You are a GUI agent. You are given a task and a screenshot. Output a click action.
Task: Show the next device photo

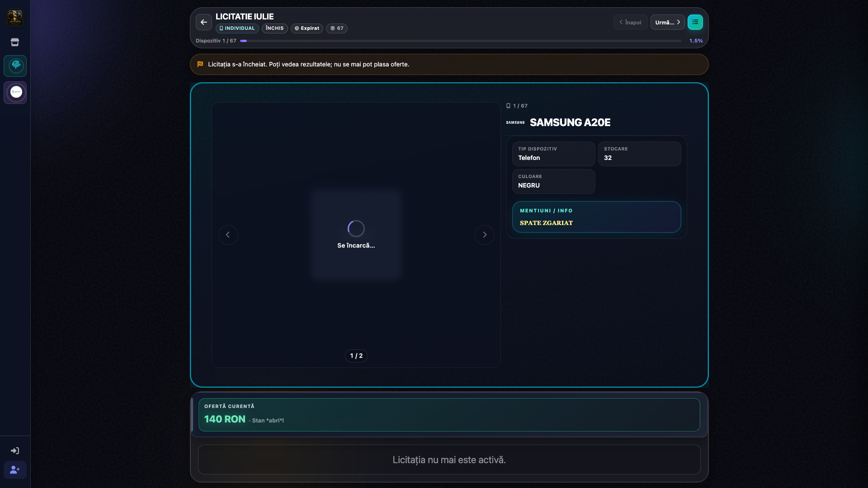[x=485, y=235]
